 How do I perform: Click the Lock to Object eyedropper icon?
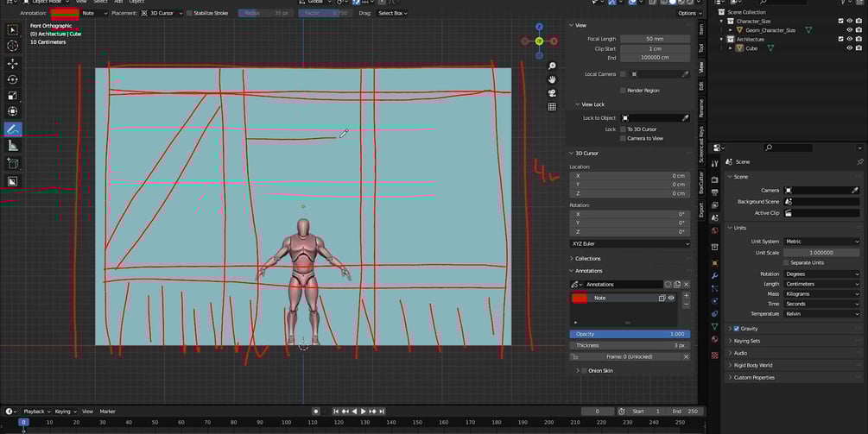(685, 117)
